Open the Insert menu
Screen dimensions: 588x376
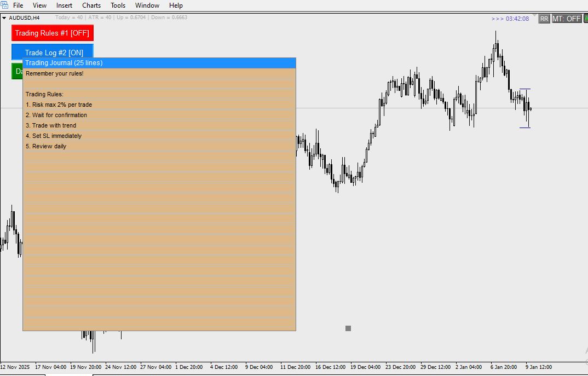tap(64, 5)
